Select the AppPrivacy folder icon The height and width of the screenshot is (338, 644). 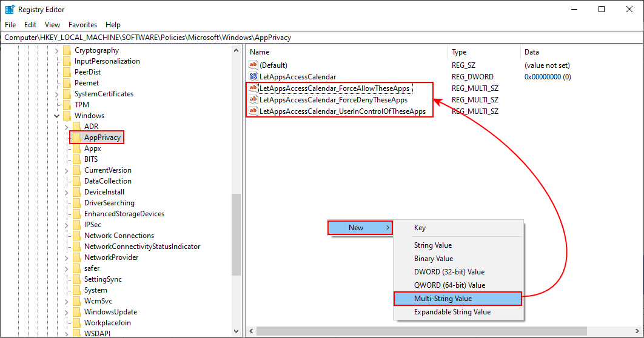[77, 138]
